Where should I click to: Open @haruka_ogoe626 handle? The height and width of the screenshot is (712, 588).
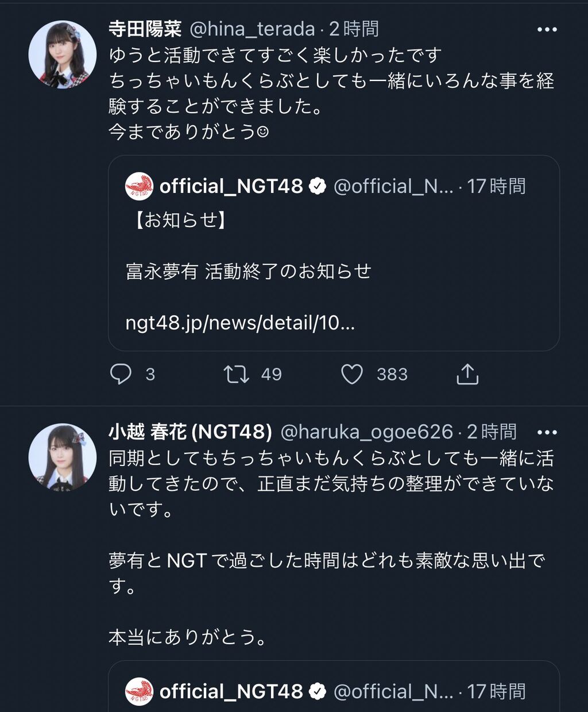(366, 432)
